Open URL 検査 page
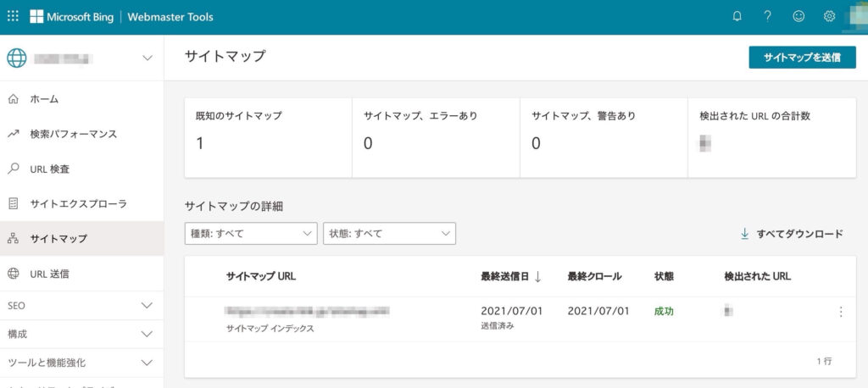 [x=81, y=169]
